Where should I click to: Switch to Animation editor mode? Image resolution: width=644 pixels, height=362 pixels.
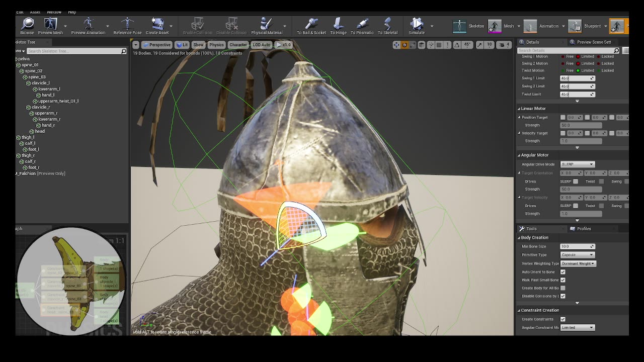pyautogui.click(x=541, y=26)
